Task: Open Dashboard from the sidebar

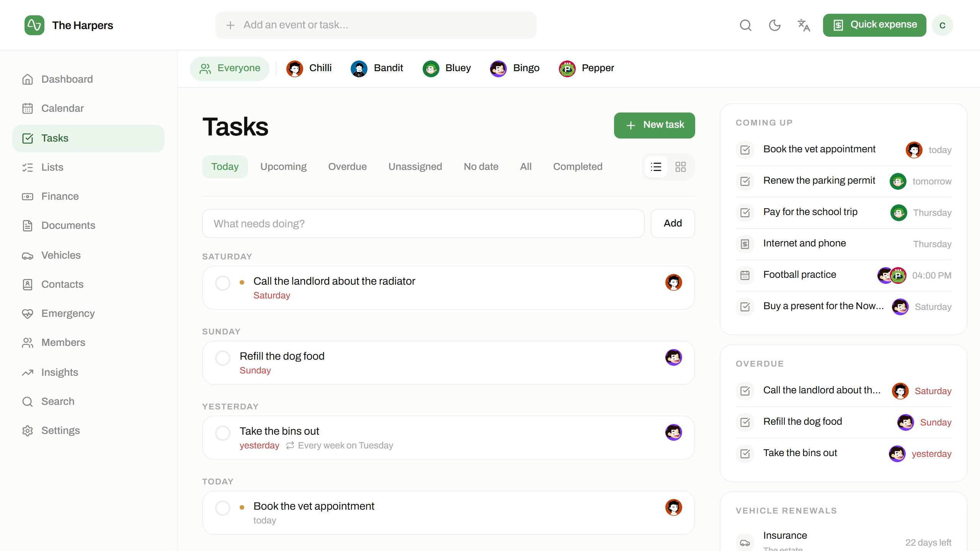Action: pyautogui.click(x=88, y=79)
